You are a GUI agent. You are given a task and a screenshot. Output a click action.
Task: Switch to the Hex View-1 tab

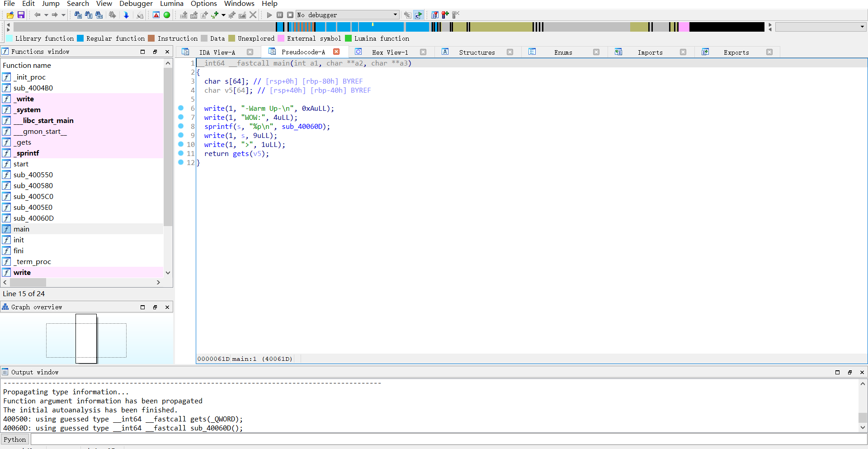(x=390, y=52)
